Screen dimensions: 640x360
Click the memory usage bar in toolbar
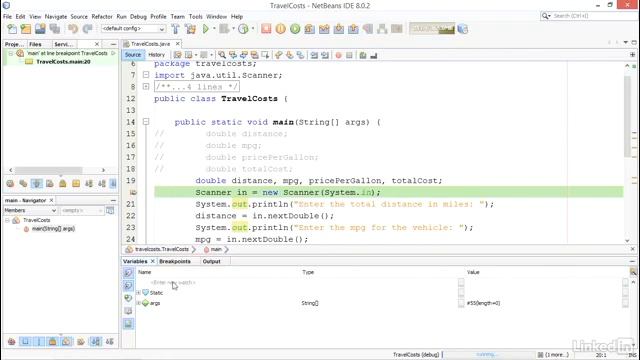pos(432,29)
